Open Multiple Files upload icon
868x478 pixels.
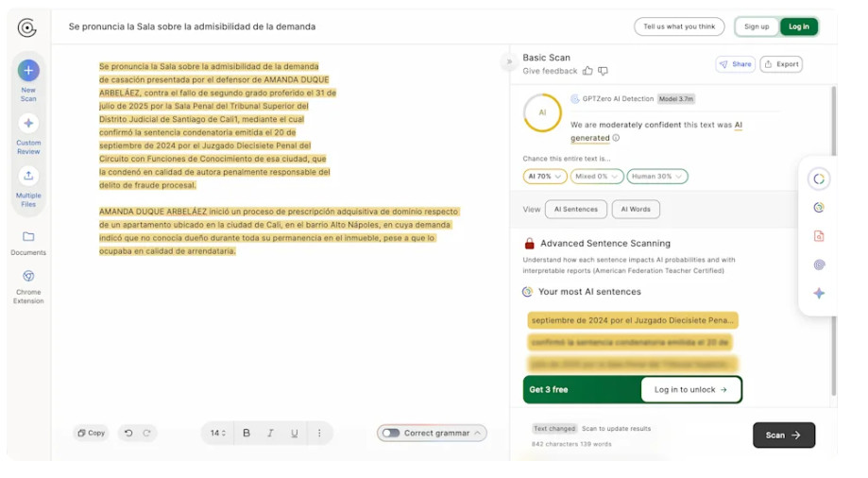[x=28, y=176]
